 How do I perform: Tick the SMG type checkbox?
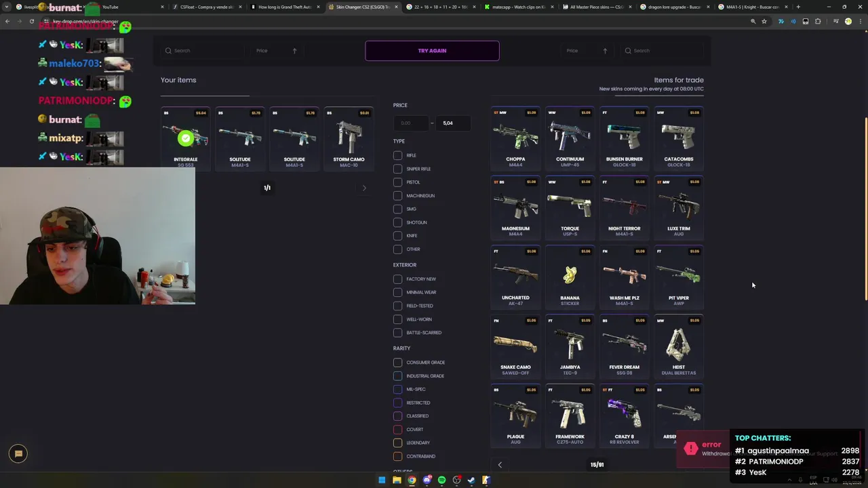397,209
